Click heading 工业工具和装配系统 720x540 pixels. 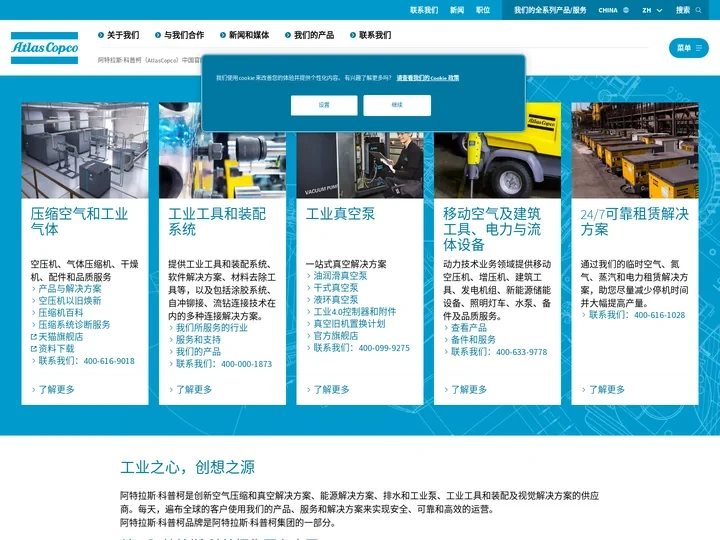217,221
